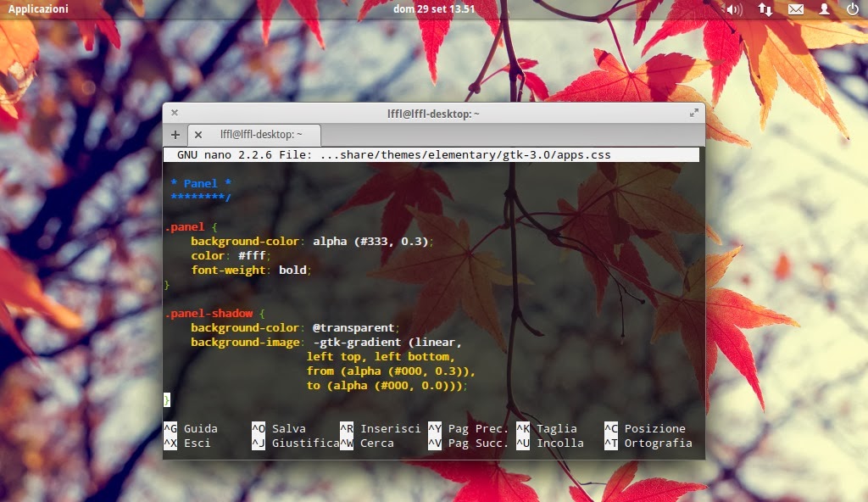Click the 'color: #fff' line
The width and height of the screenshot is (868, 502).
coord(230,255)
